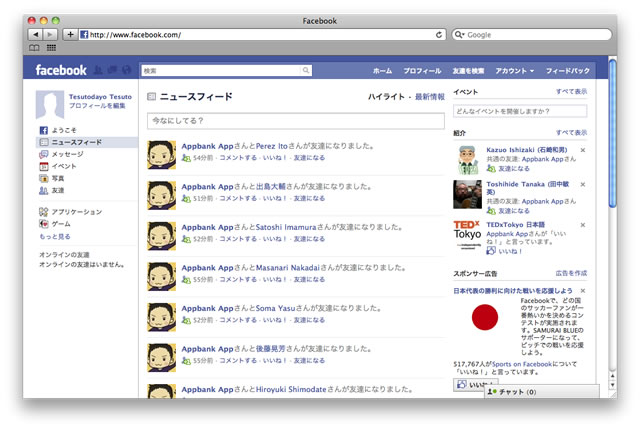Open Sports on Facebook link

click(522, 364)
